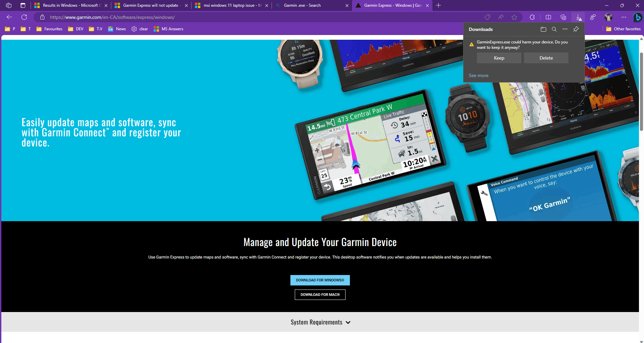The width and height of the screenshot is (644, 343).
Task: Open the Bing Copilot sidebar button
Action: pos(638,17)
